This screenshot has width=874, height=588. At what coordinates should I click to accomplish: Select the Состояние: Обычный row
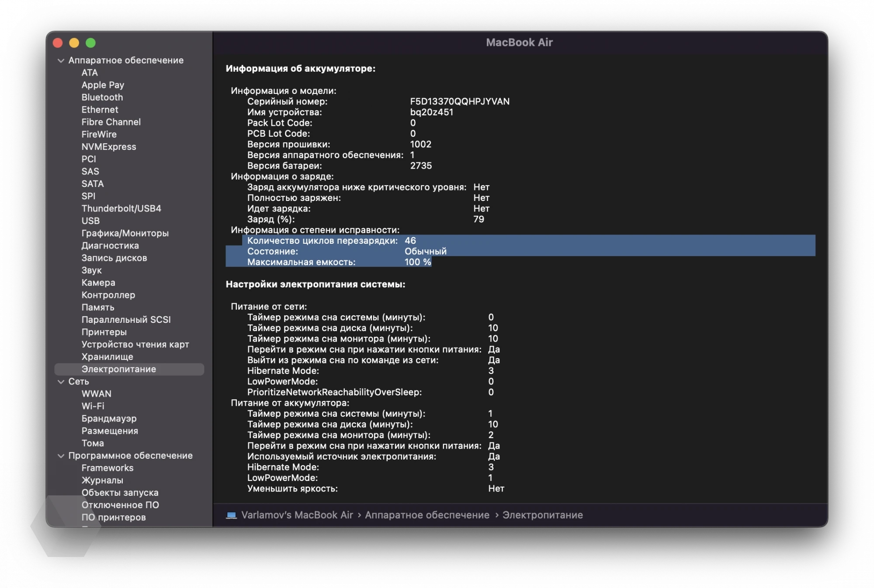(x=520, y=251)
